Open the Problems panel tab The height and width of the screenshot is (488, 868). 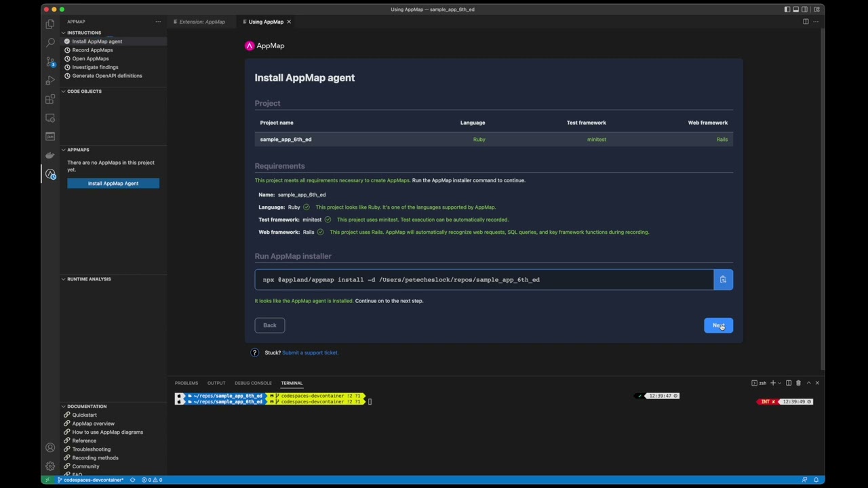pos(186,383)
